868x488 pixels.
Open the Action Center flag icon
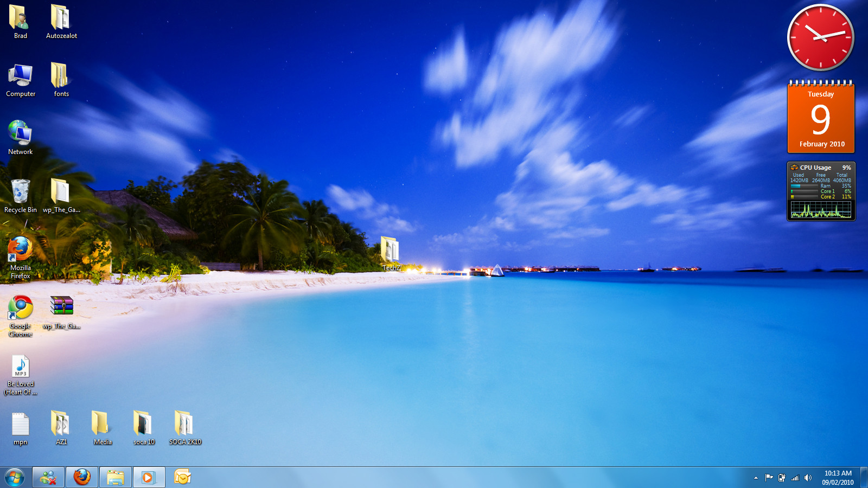(769, 478)
